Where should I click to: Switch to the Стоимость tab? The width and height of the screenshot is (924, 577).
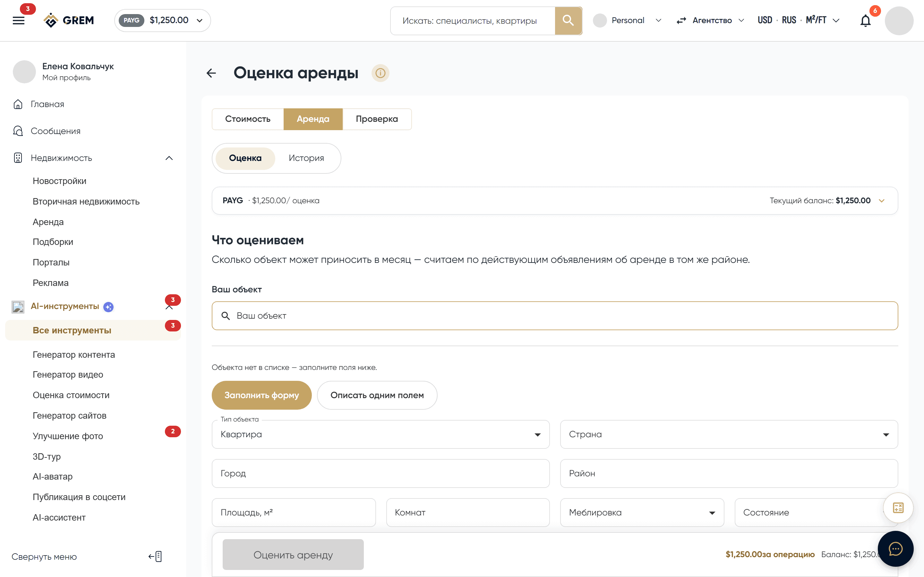(247, 119)
